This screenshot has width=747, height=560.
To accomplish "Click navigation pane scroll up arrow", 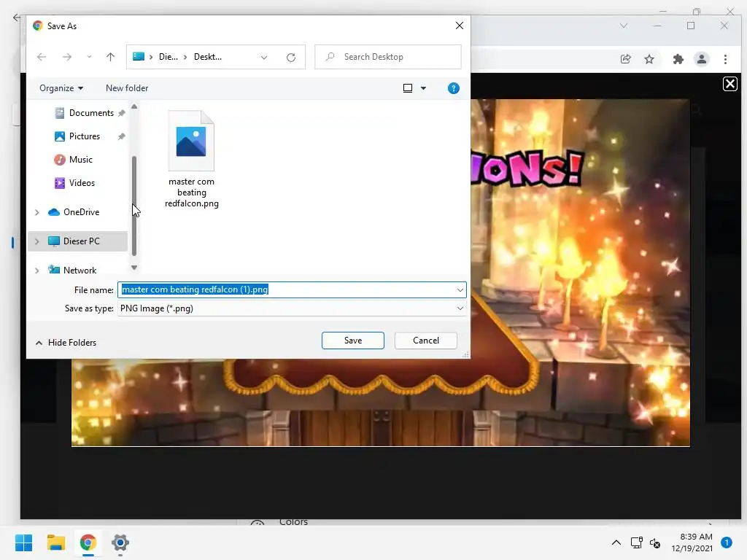I will [134, 106].
